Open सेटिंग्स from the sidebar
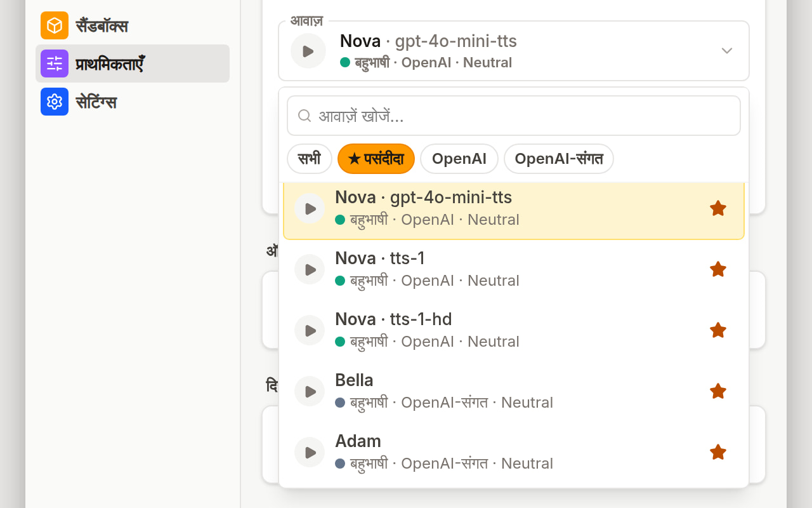Viewport: 812px width, 508px height. coord(133,102)
